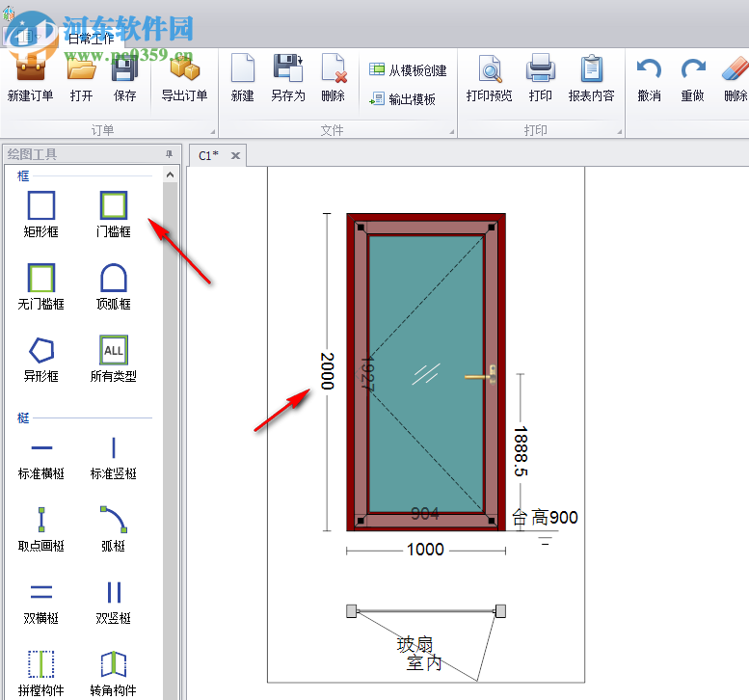Click drawing tools panel scroll-up arrow

(x=170, y=175)
